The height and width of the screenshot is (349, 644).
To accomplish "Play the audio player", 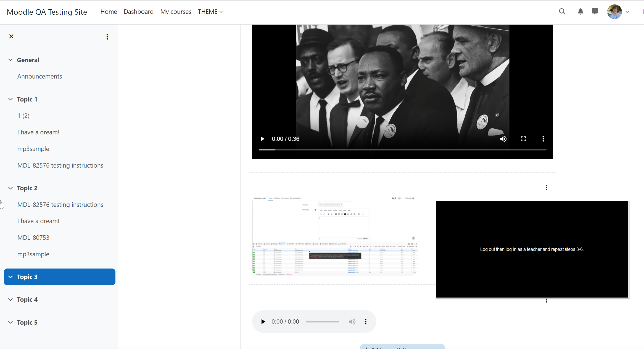I will (263, 322).
